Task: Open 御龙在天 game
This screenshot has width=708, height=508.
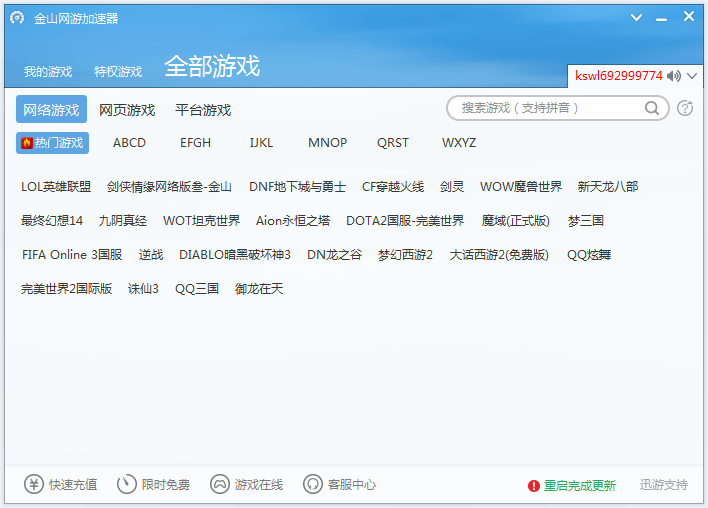Action: [259, 289]
